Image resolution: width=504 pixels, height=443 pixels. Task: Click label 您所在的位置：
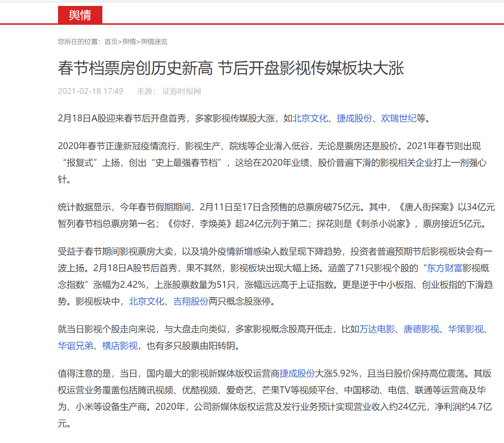pos(79,42)
